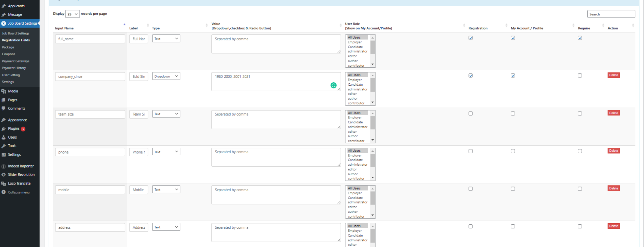Select Candidate role in team_size list

point(355,122)
